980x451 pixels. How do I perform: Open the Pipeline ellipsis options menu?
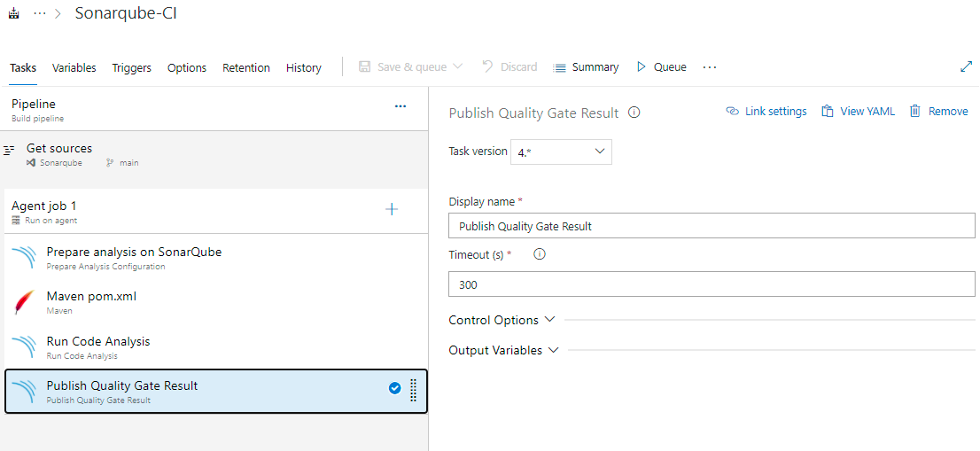click(401, 106)
